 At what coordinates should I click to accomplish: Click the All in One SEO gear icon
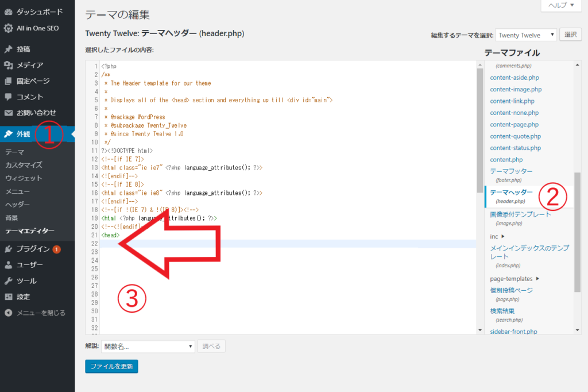pos(8,28)
